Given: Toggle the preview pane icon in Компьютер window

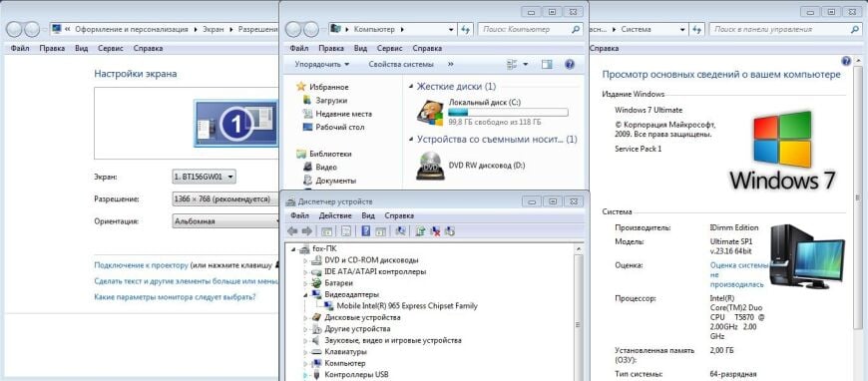Looking at the screenshot, I should [x=547, y=65].
